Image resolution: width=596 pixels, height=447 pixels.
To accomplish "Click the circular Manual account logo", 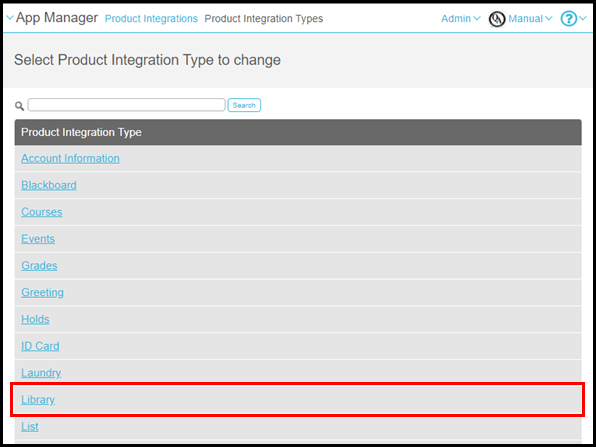I will pyautogui.click(x=497, y=19).
